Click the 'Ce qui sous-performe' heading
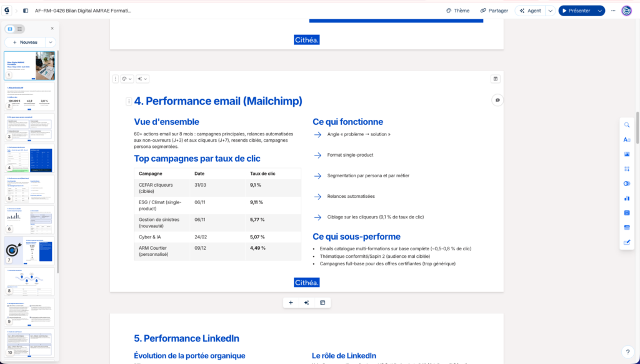The image size is (640, 364). [356, 237]
